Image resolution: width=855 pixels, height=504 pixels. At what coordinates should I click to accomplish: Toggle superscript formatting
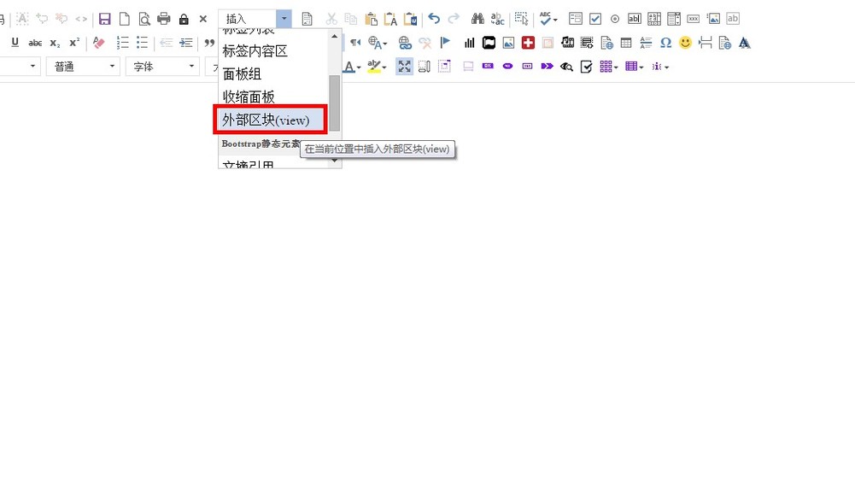tap(74, 43)
